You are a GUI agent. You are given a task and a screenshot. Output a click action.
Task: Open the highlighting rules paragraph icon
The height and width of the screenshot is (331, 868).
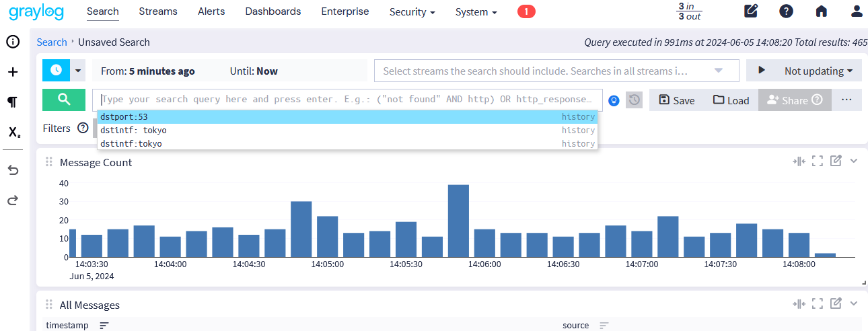coord(12,102)
